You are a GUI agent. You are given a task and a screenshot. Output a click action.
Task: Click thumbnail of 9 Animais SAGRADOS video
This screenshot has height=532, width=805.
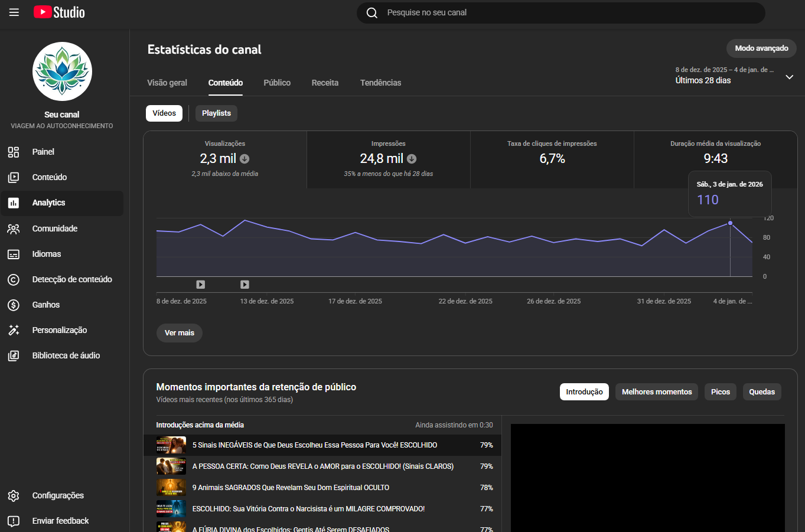[171, 488]
